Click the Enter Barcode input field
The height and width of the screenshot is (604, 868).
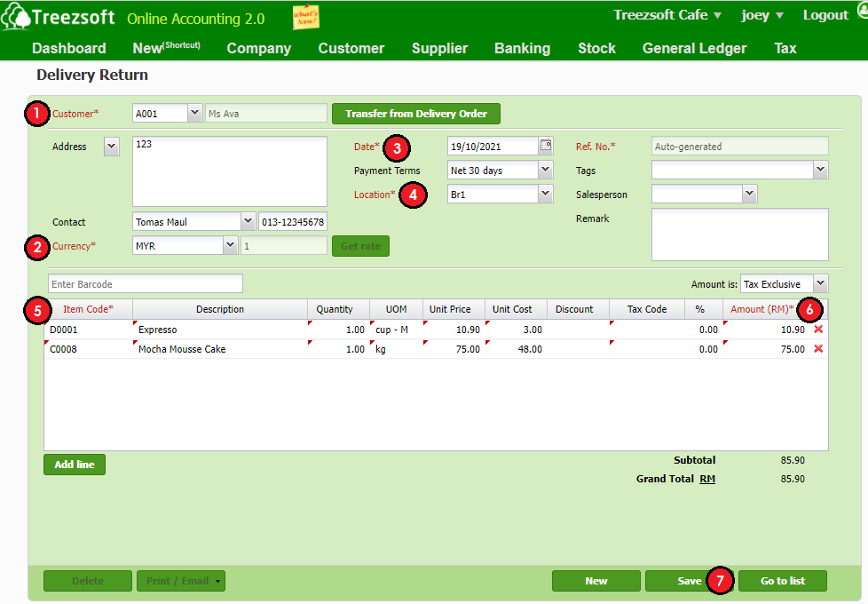click(x=144, y=283)
